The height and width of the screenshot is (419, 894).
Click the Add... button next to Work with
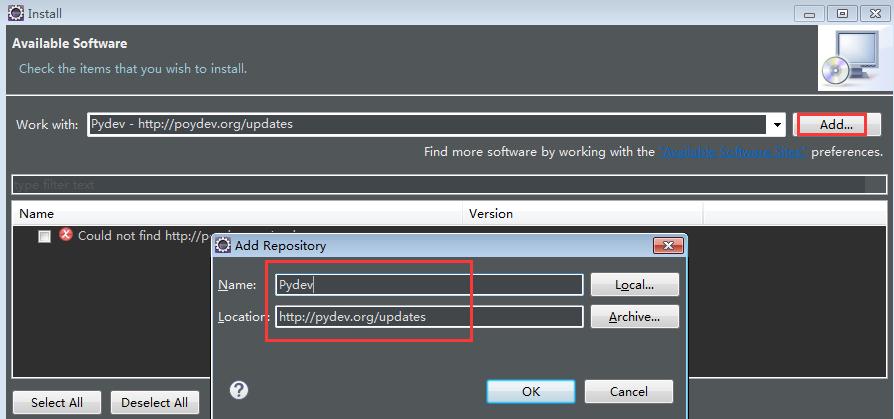836,124
